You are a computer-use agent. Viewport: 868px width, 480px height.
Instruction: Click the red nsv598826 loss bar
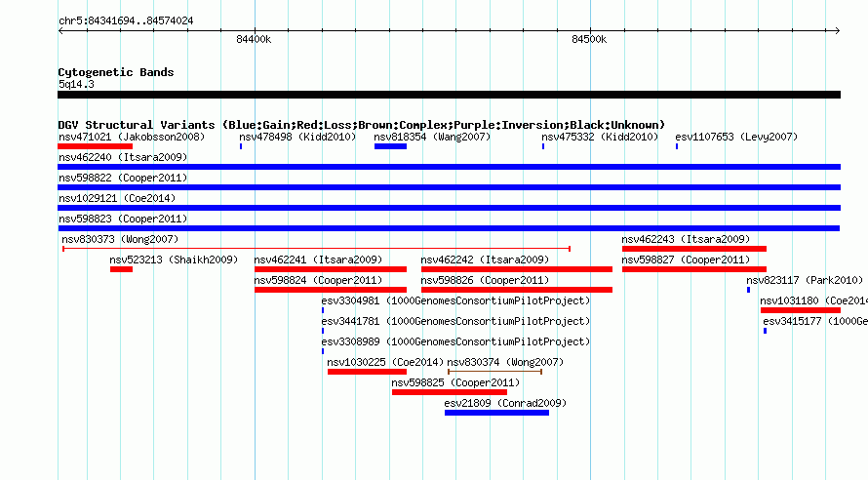pos(517,290)
